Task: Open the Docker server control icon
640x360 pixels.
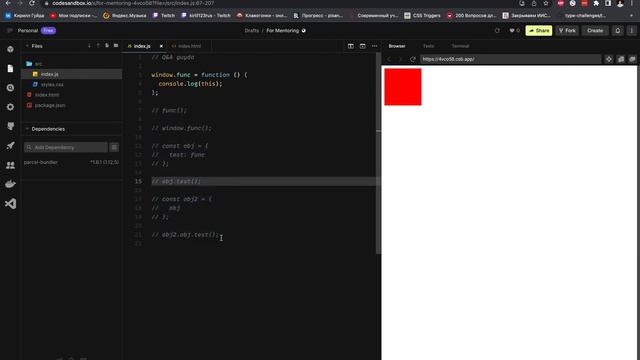Action: point(10,184)
